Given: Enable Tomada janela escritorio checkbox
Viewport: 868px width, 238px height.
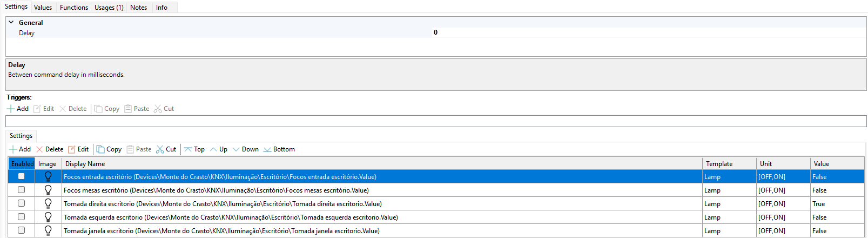Looking at the screenshot, I should (x=22, y=230).
